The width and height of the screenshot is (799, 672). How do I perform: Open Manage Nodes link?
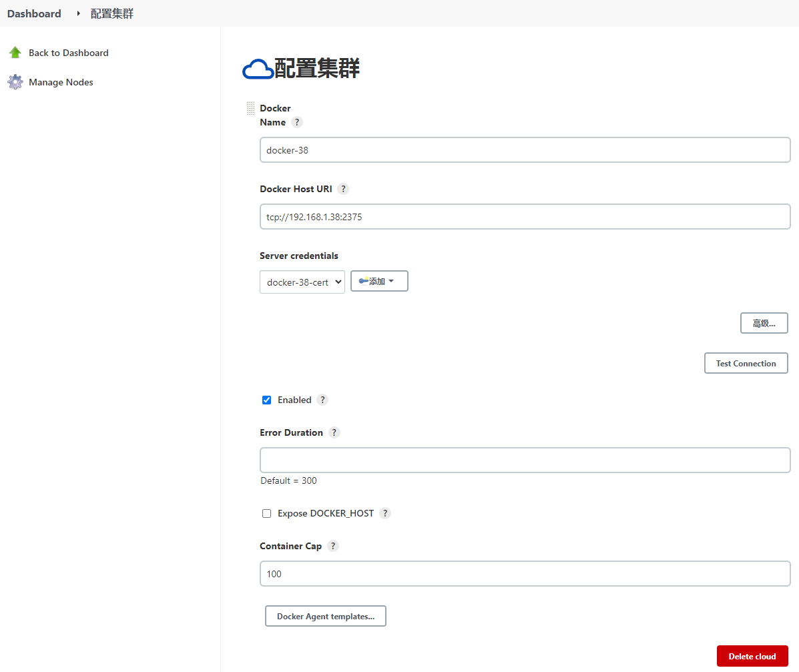(61, 82)
